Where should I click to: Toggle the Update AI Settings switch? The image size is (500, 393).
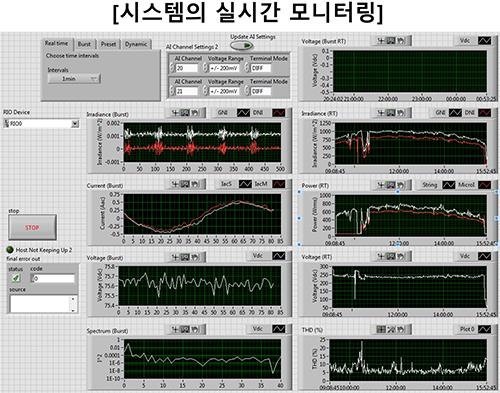[x=242, y=45]
